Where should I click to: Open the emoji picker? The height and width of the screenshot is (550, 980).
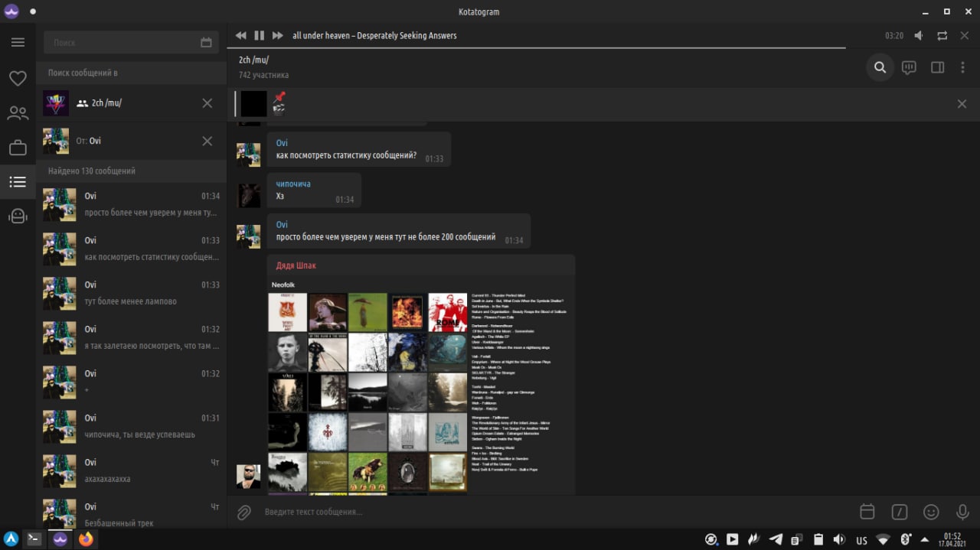tap(931, 512)
